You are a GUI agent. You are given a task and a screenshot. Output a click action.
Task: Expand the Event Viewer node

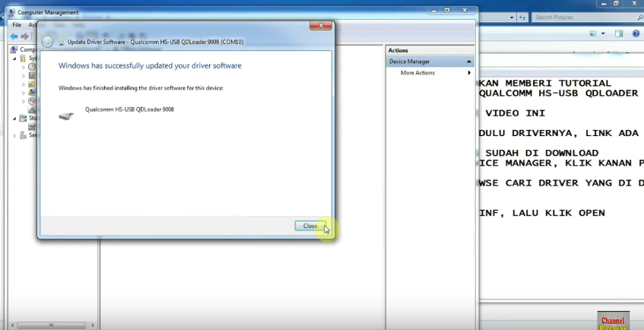tap(24, 75)
